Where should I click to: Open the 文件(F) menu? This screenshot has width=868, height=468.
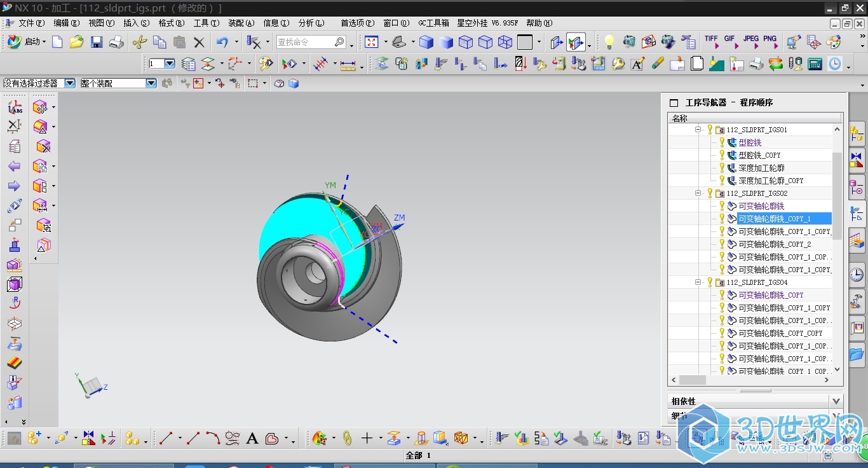pyautogui.click(x=31, y=23)
